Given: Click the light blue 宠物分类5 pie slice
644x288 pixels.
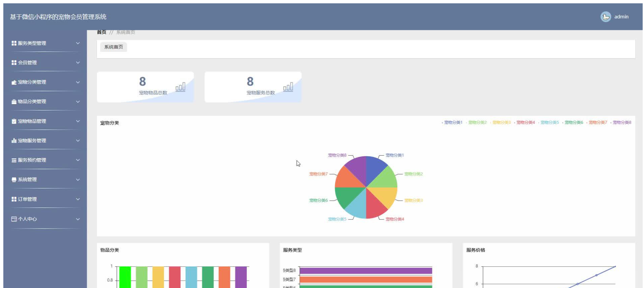Looking at the screenshot, I should coord(358,206).
